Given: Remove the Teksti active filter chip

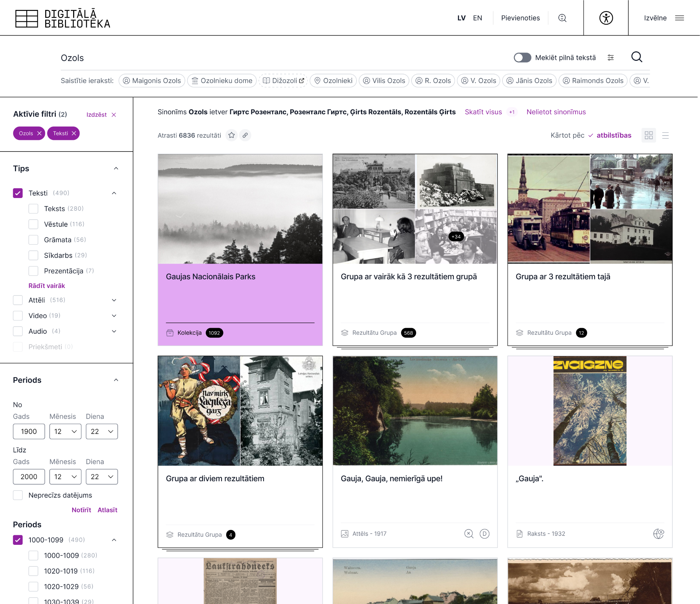Looking at the screenshot, I should (74, 133).
